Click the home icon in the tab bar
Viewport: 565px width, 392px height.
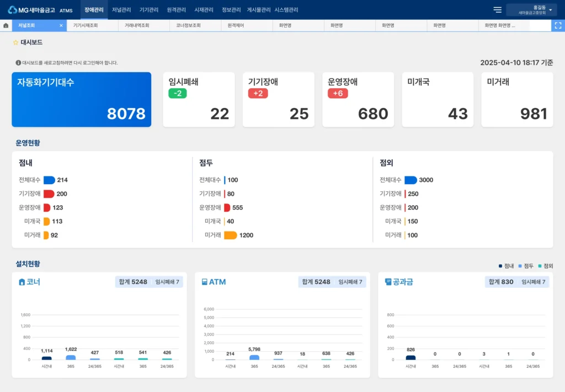point(6,25)
